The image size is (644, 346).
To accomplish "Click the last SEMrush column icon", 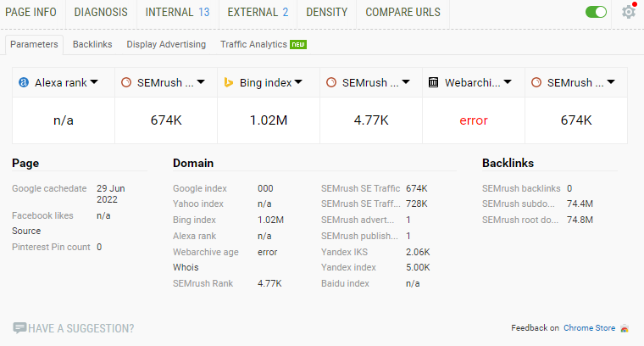I will click(x=536, y=82).
